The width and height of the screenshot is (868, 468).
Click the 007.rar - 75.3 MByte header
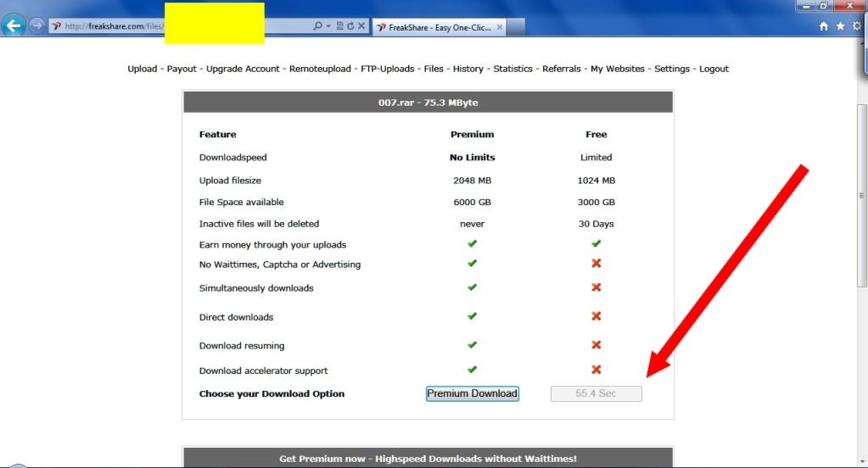click(x=428, y=103)
